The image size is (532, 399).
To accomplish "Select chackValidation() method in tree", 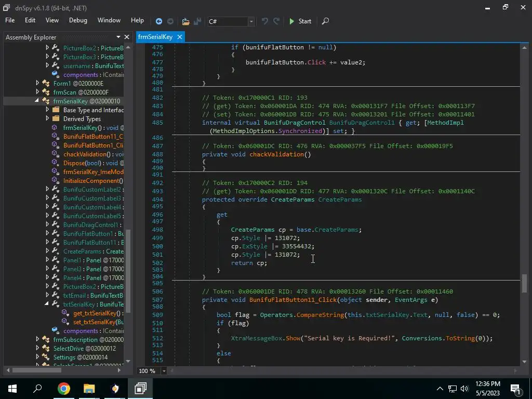I will click(x=94, y=154).
